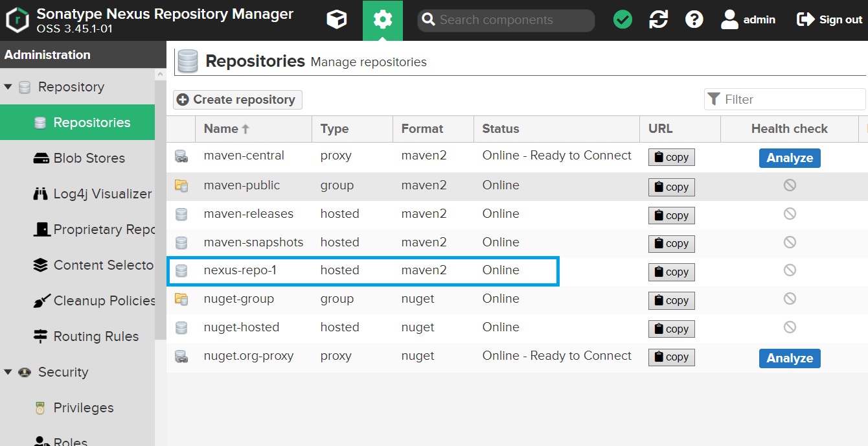Sort by the Name column header
This screenshot has width=868, height=446.
[x=253, y=129]
